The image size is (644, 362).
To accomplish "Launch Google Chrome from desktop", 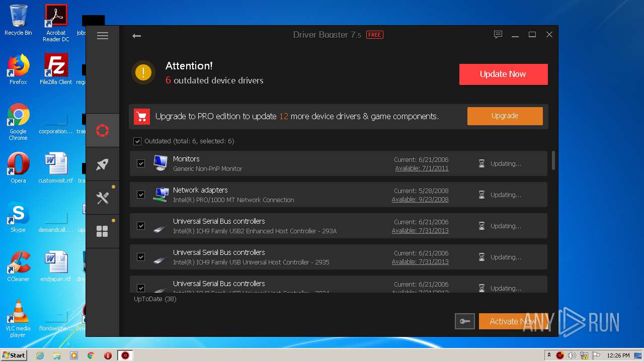I will 18,122.
